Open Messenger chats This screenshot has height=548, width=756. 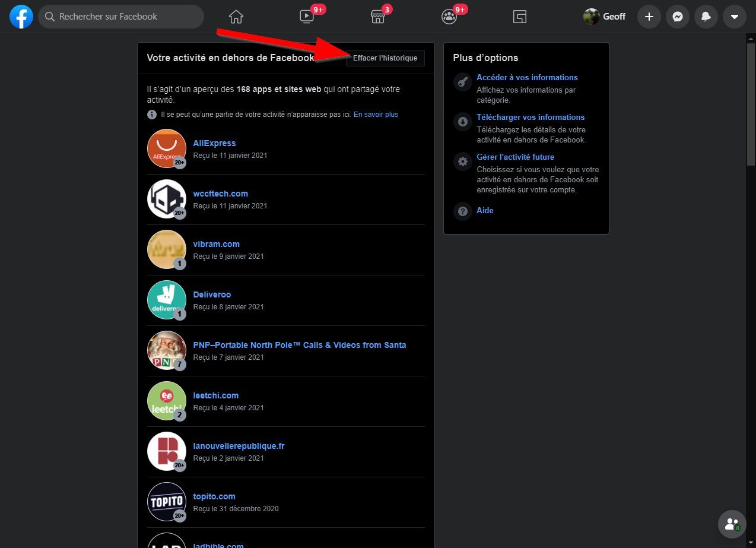678,17
